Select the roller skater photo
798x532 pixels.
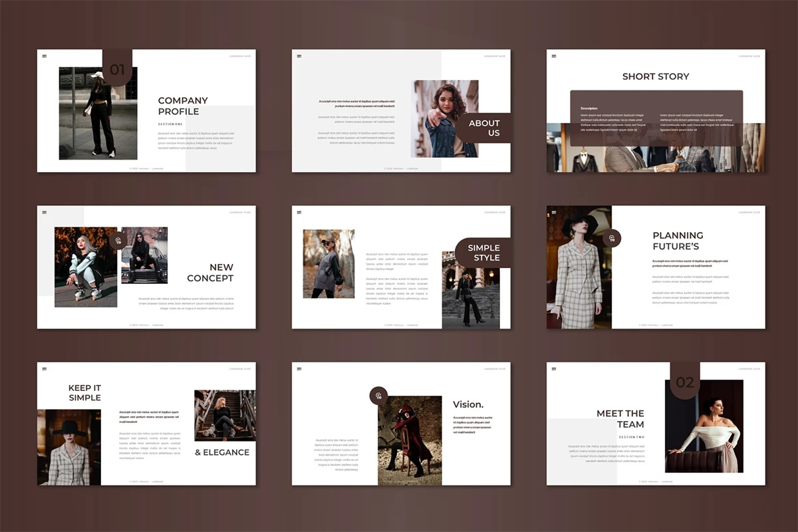86,267
